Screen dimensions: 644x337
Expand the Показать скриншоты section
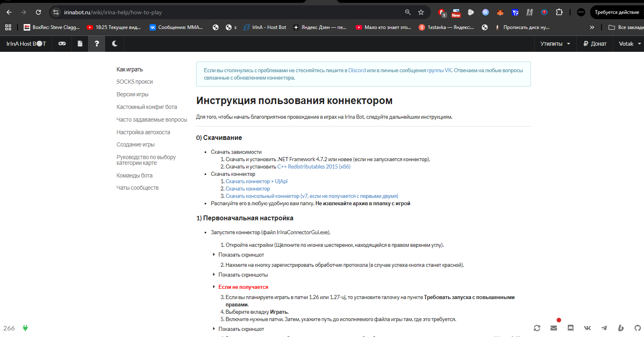coord(243,275)
